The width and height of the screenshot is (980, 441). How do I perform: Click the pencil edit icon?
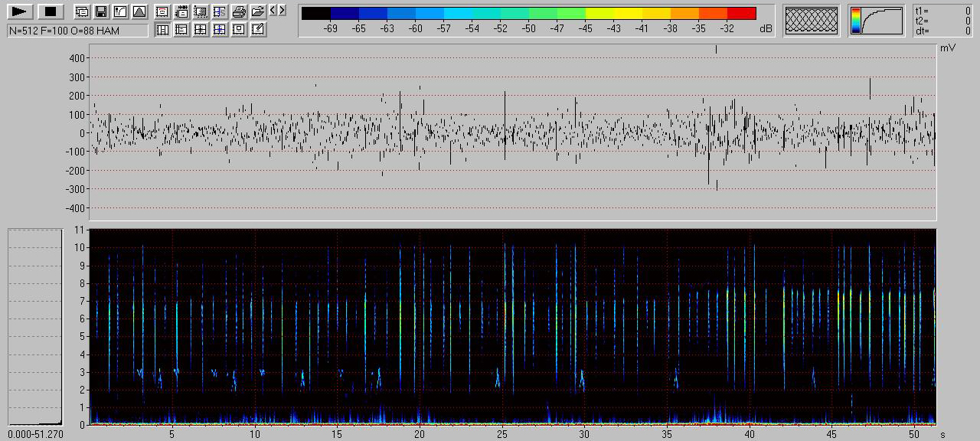click(x=258, y=30)
